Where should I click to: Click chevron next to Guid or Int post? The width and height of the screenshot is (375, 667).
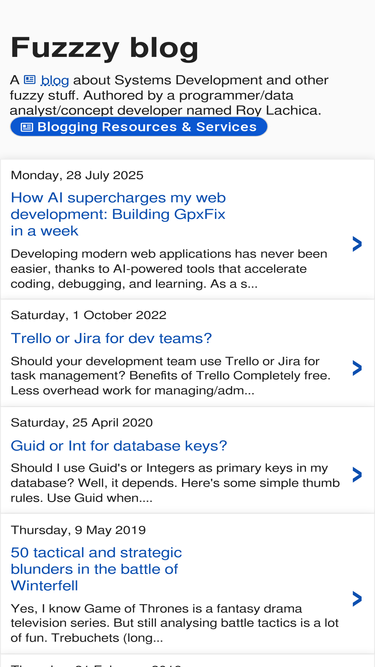click(357, 475)
